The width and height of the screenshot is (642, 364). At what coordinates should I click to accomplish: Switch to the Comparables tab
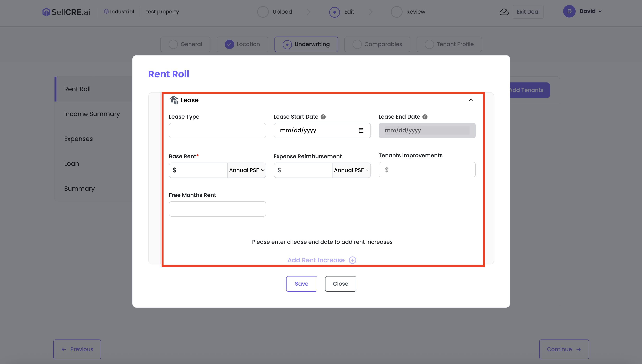(x=377, y=44)
